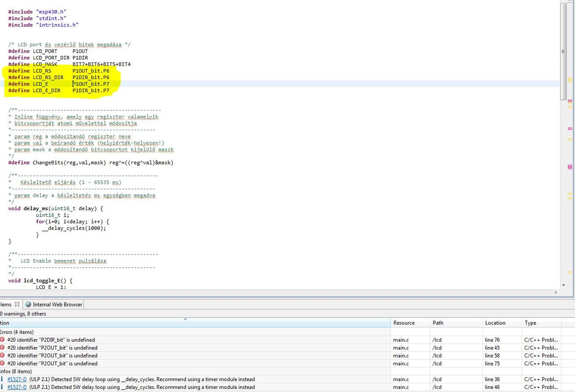Click the info icon on the line 46 row
Image resolution: width=575 pixels, height=392 pixels.
click(x=2, y=387)
